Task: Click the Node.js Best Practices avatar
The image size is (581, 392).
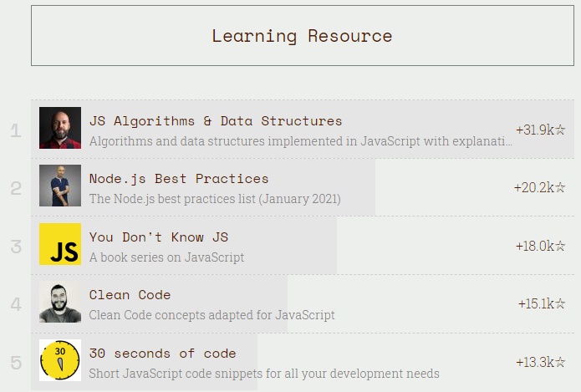Action: pyautogui.click(x=60, y=186)
